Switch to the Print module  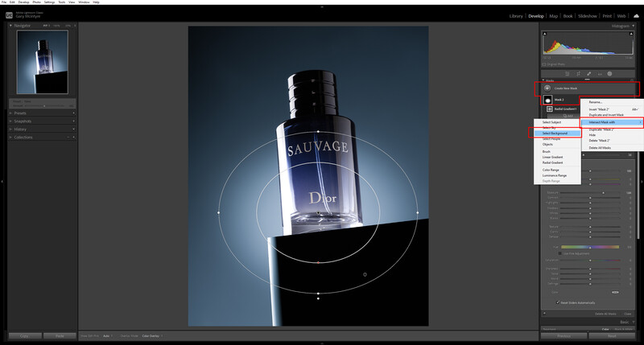click(x=607, y=16)
